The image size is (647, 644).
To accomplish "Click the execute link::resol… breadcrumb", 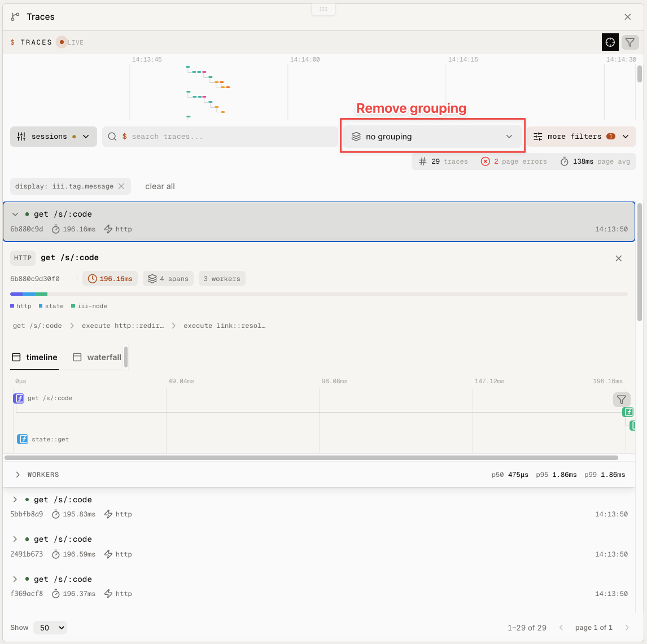I will (x=225, y=326).
